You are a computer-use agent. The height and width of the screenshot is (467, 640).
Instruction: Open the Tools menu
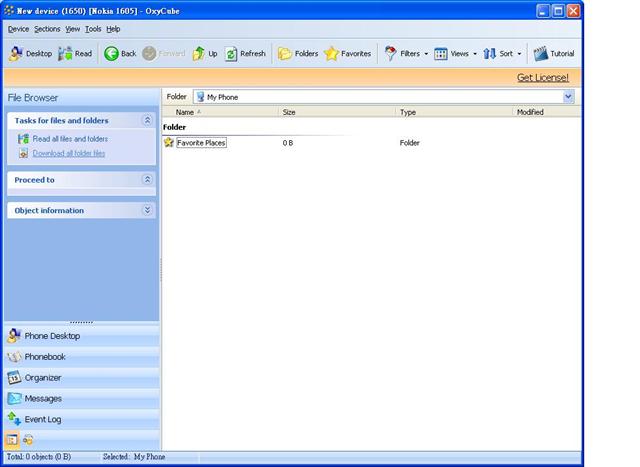click(x=93, y=29)
